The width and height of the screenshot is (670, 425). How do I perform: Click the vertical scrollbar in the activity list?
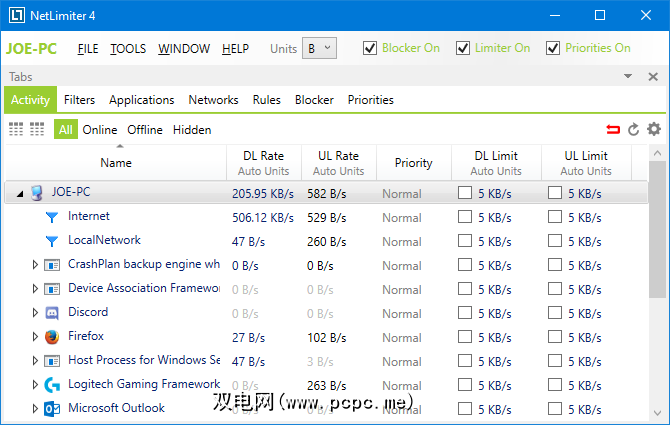[x=657, y=280]
